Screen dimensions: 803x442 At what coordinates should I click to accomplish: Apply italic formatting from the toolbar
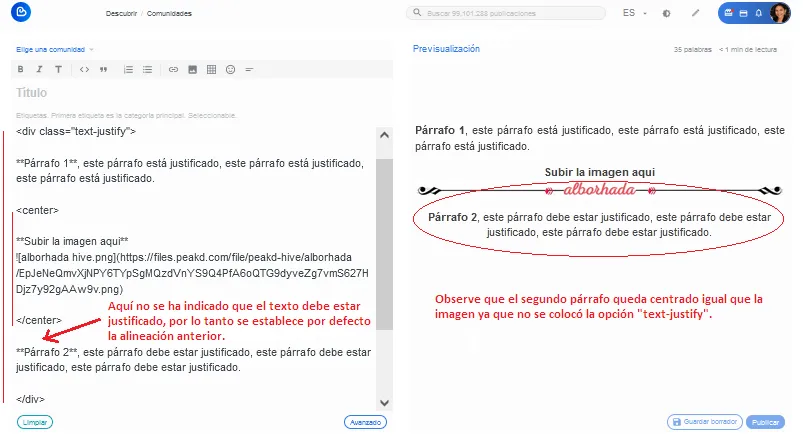tap(39, 70)
